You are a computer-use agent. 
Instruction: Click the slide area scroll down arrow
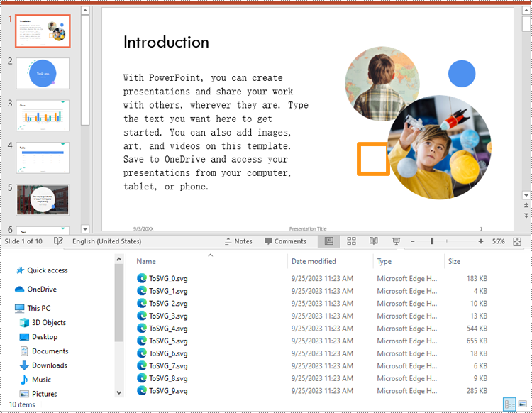[x=526, y=195]
